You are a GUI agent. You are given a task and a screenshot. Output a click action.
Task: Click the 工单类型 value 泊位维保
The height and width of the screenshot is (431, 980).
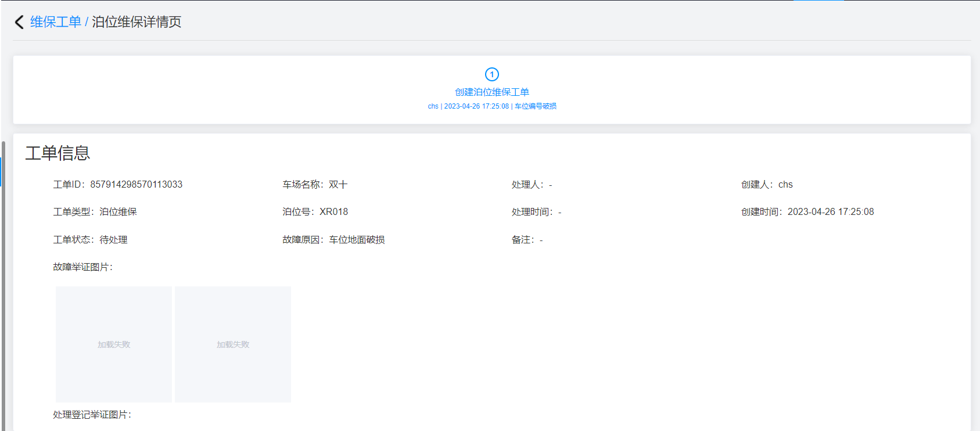click(118, 212)
